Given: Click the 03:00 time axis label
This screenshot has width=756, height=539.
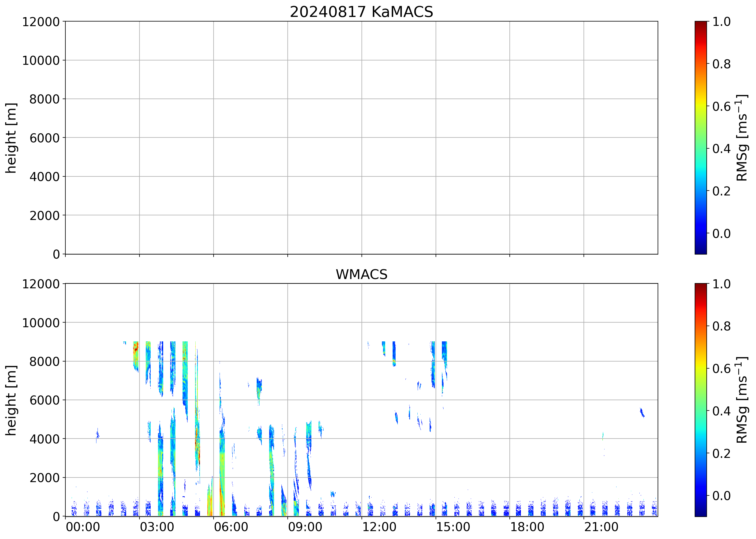Looking at the screenshot, I should [x=157, y=527].
